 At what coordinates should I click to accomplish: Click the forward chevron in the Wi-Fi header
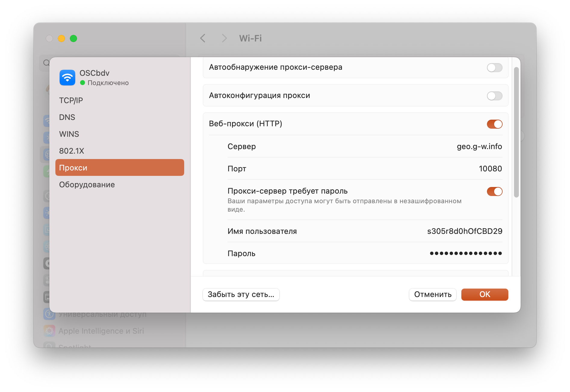pyautogui.click(x=224, y=38)
